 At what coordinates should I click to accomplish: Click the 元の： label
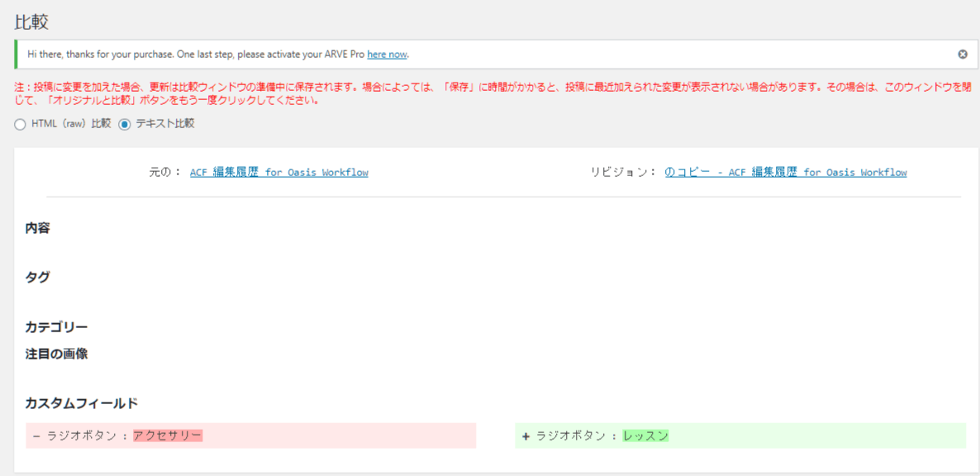(165, 172)
